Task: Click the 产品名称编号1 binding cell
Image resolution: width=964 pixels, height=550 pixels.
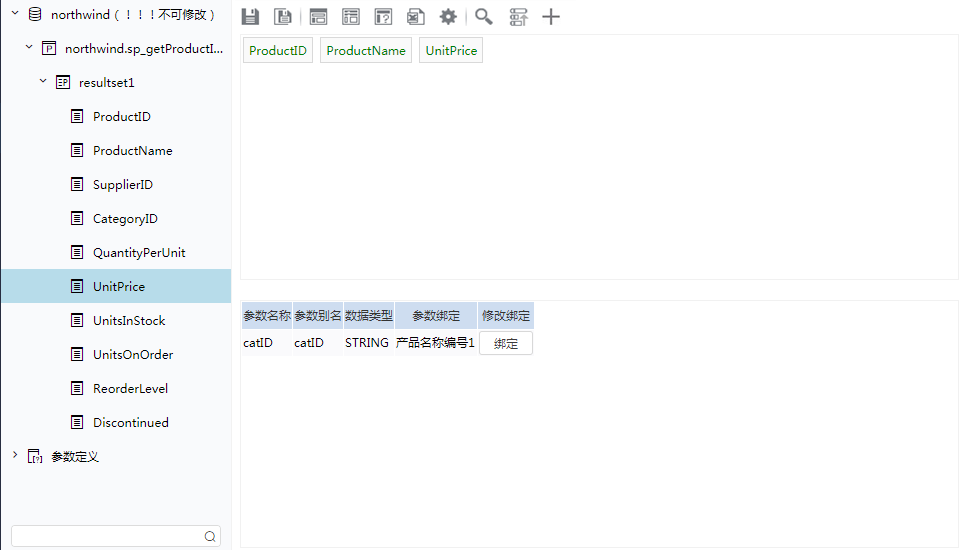Action: [x=435, y=342]
